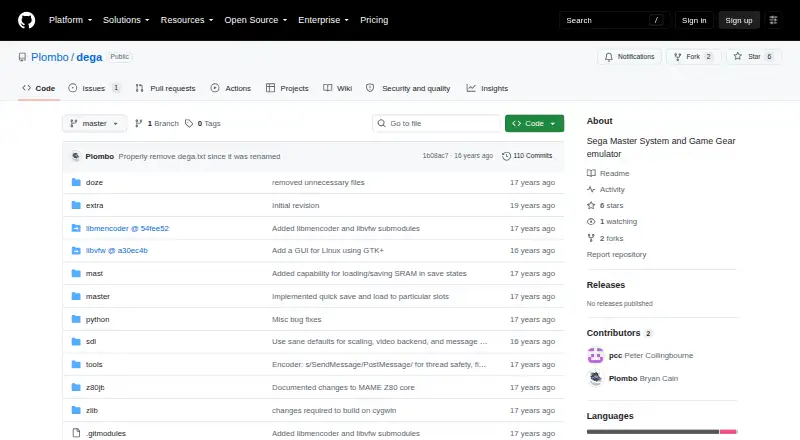
Task: Click the mast folder icon
Action: (x=76, y=274)
